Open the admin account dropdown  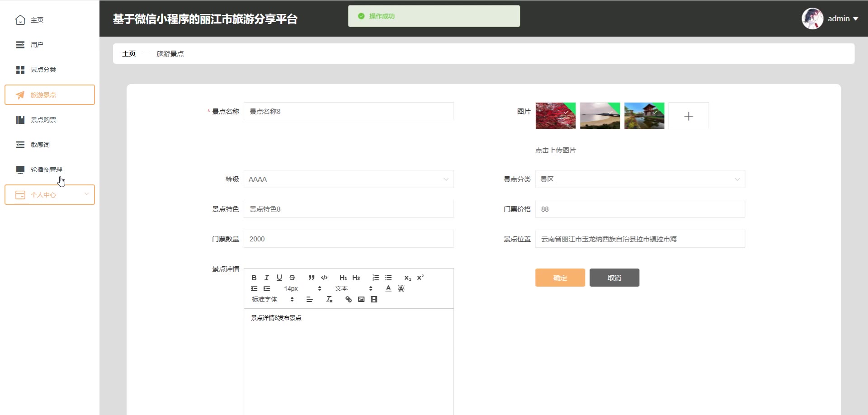pyautogui.click(x=843, y=19)
